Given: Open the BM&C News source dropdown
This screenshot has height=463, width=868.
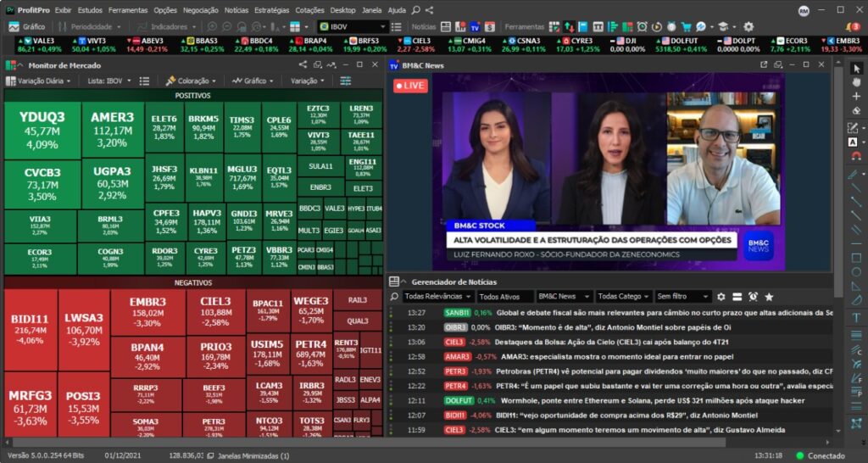Looking at the screenshot, I should pyautogui.click(x=565, y=297).
